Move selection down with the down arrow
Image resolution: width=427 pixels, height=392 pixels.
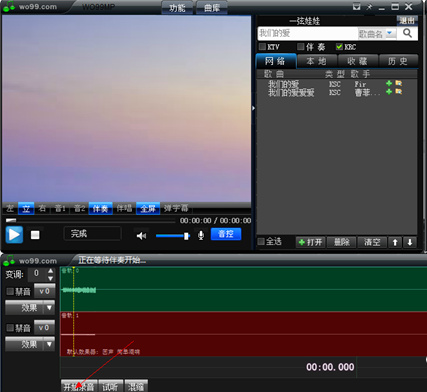[x=410, y=242]
